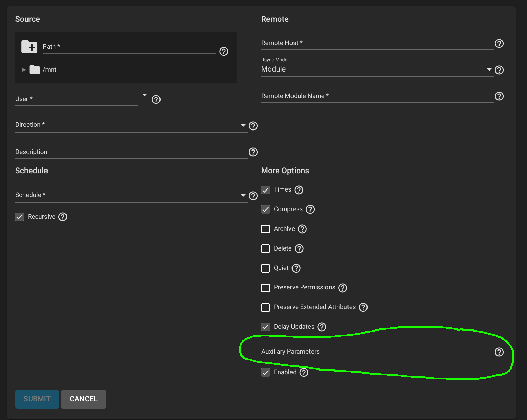
Task: Uncheck the Enabled checkbox
Action: click(266, 372)
